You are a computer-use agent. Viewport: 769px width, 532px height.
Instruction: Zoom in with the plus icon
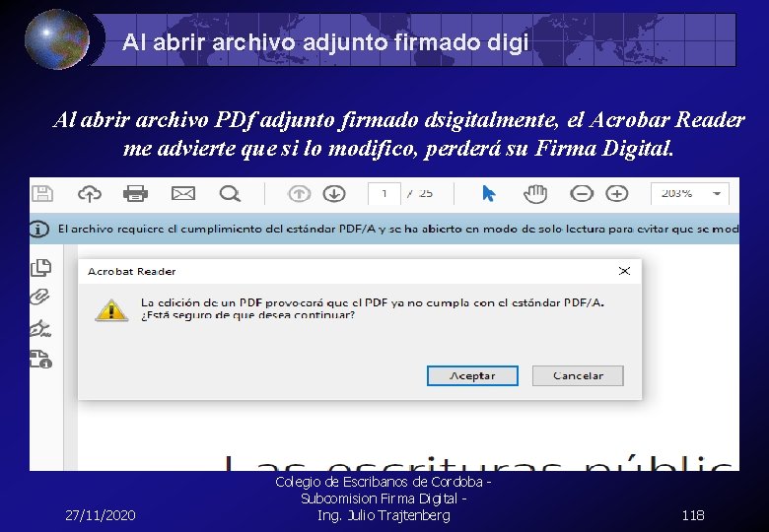tap(617, 194)
